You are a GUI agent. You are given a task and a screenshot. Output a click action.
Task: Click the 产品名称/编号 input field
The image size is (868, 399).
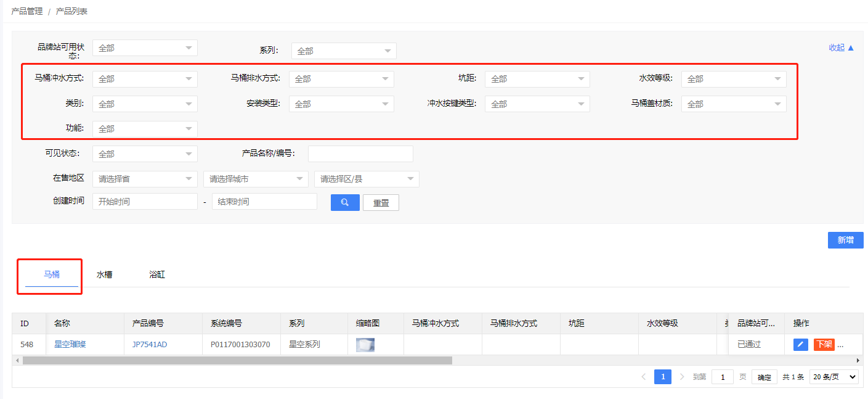pyautogui.click(x=360, y=154)
